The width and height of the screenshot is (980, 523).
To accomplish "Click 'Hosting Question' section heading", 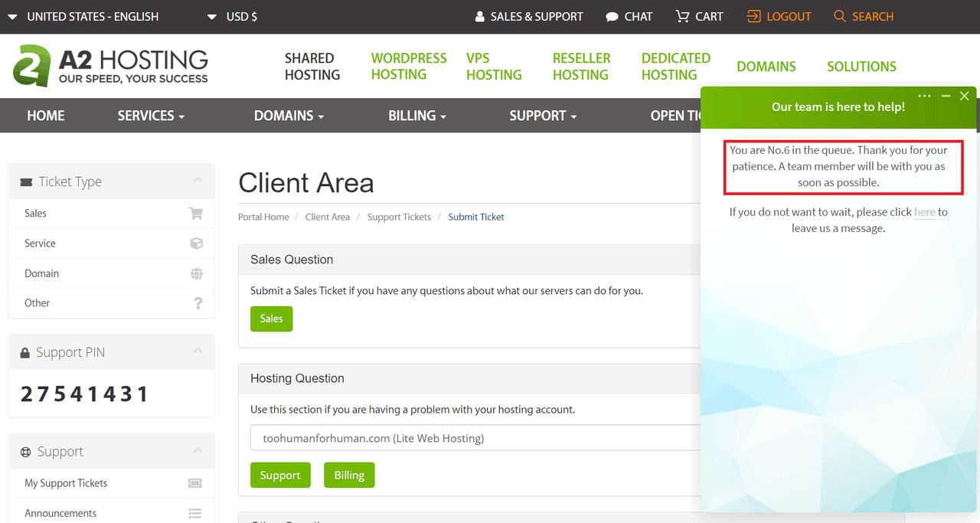I will [297, 378].
